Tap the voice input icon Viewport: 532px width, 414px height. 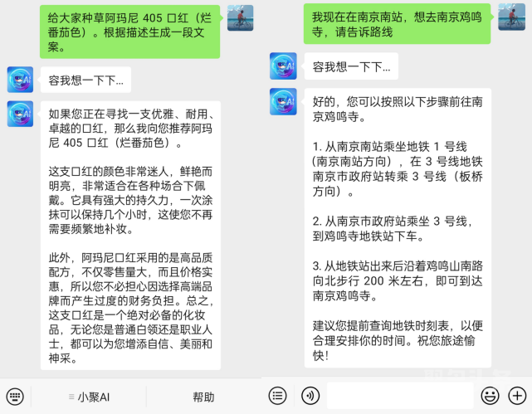[x=310, y=396]
